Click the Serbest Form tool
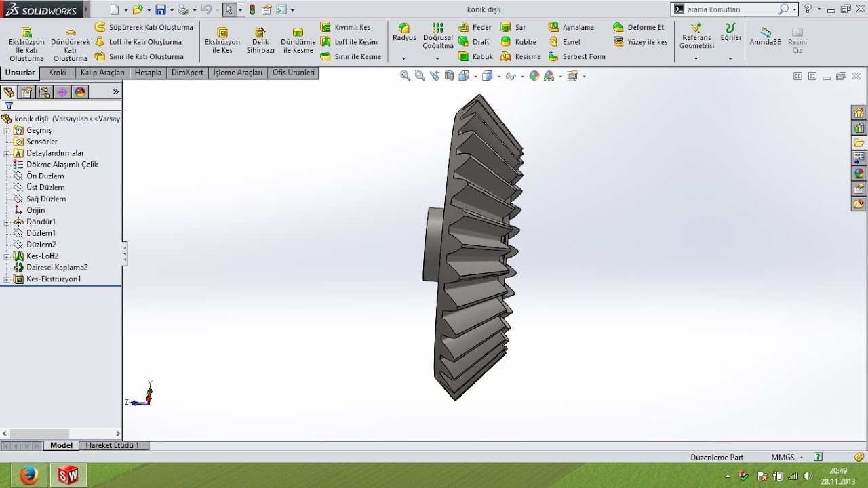 [x=577, y=57]
